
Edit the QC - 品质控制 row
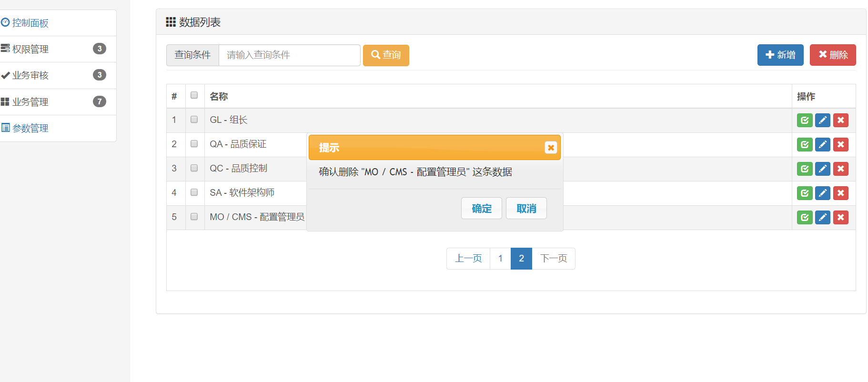[823, 169]
